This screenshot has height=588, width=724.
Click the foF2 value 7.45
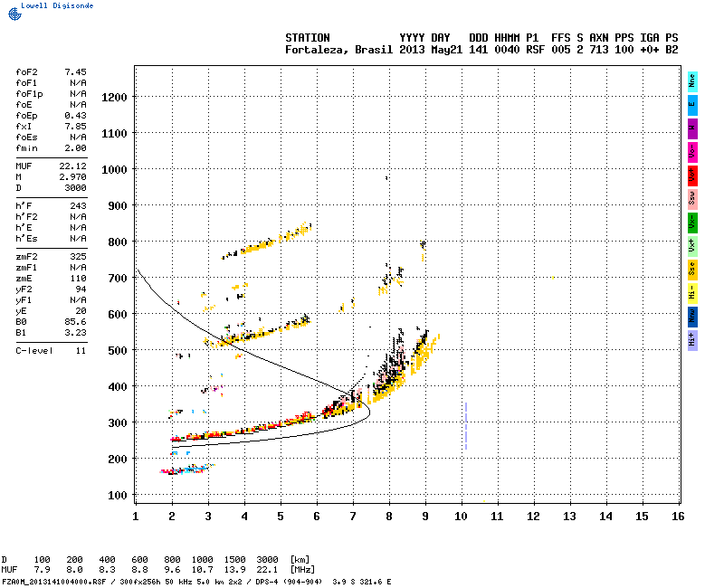tap(75, 72)
